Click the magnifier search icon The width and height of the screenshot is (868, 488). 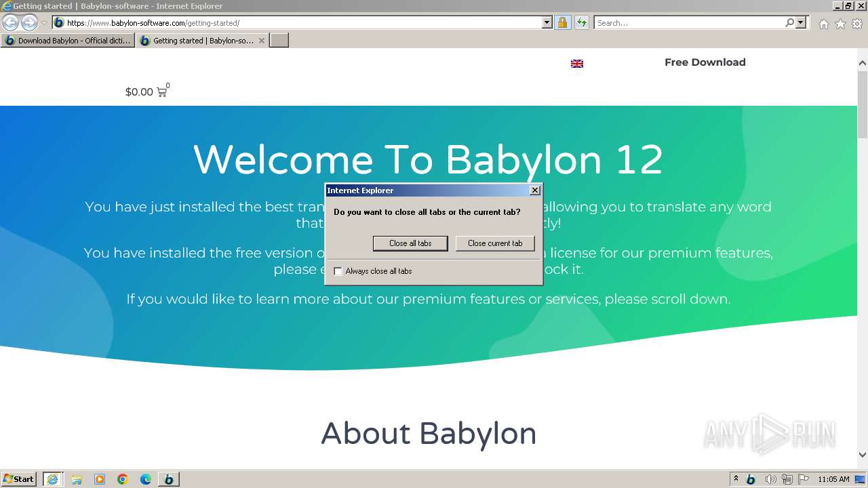789,22
